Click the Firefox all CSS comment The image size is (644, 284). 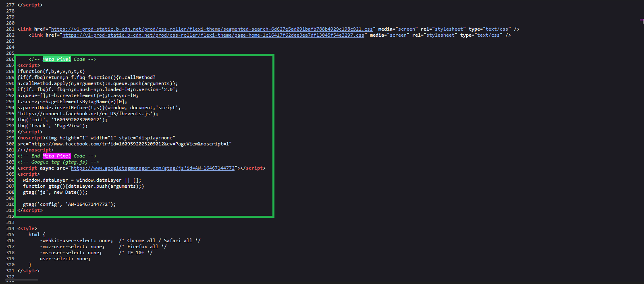click(x=143, y=247)
